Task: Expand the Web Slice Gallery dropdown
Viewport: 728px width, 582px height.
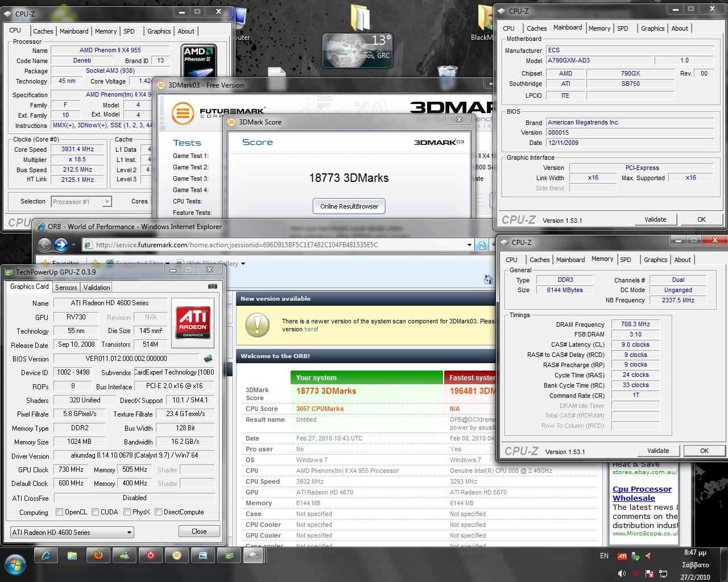Action: (243, 264)
